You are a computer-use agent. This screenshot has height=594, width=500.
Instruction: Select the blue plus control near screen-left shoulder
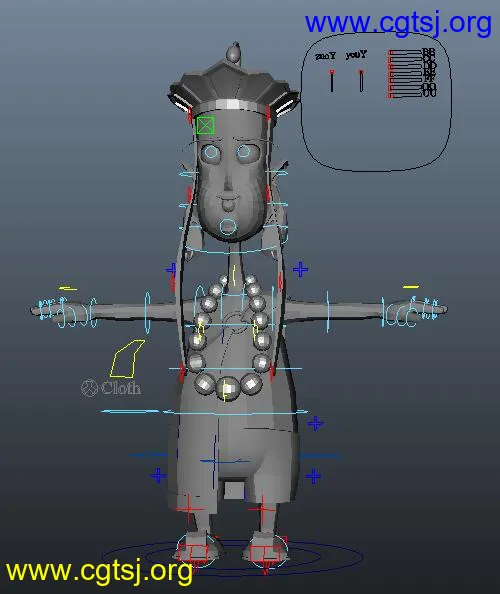[171, 269]
